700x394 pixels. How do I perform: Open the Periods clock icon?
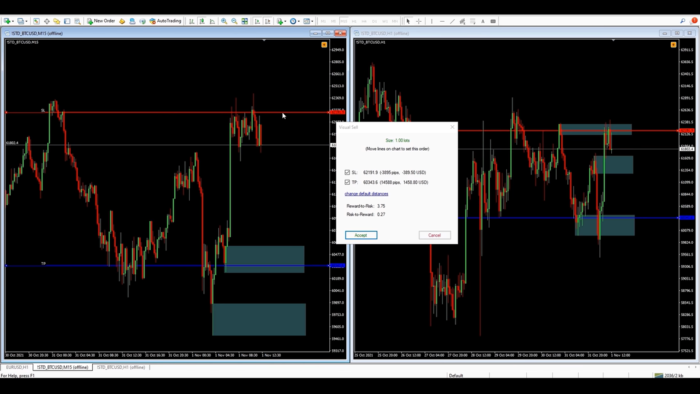tap(293, 21)
